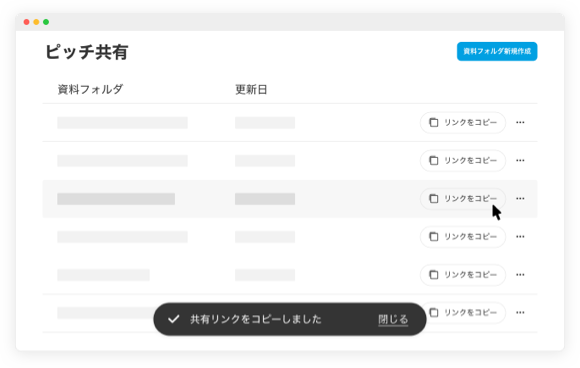Viewport: 580px width, 368px height.
Task: Open the more options menu in first row
Action: [x=520, y=122]
